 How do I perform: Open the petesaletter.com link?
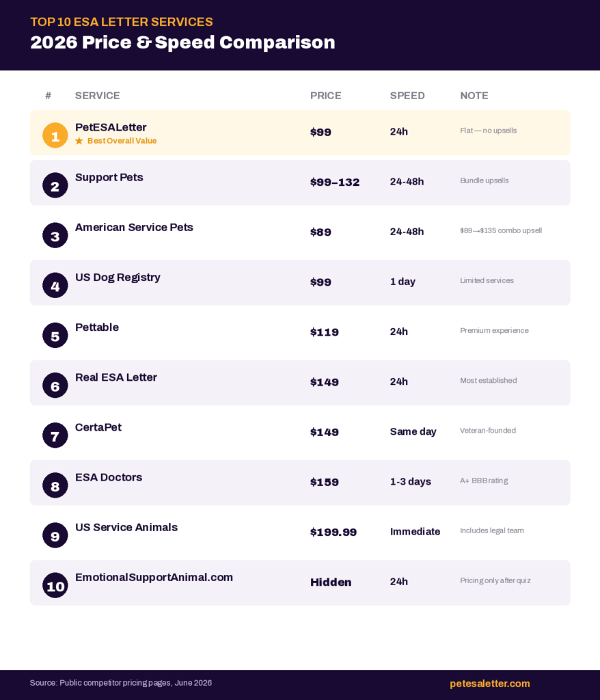point(490,684)
